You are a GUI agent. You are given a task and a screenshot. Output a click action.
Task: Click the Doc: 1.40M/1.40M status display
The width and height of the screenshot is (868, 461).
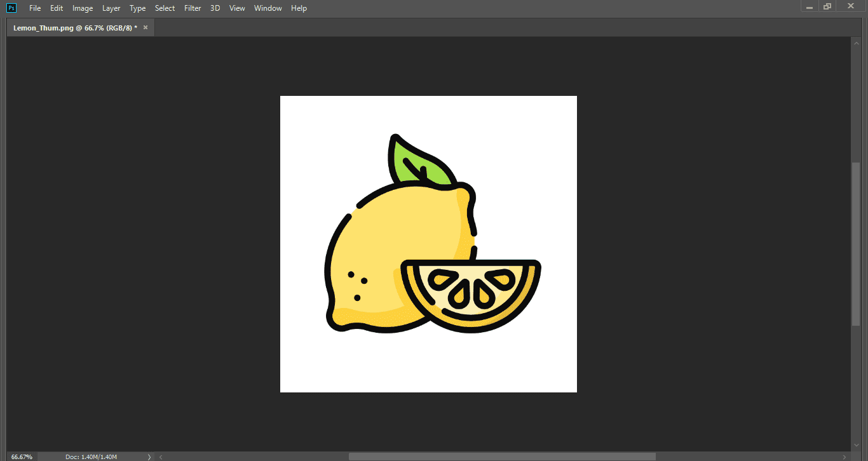93,457
